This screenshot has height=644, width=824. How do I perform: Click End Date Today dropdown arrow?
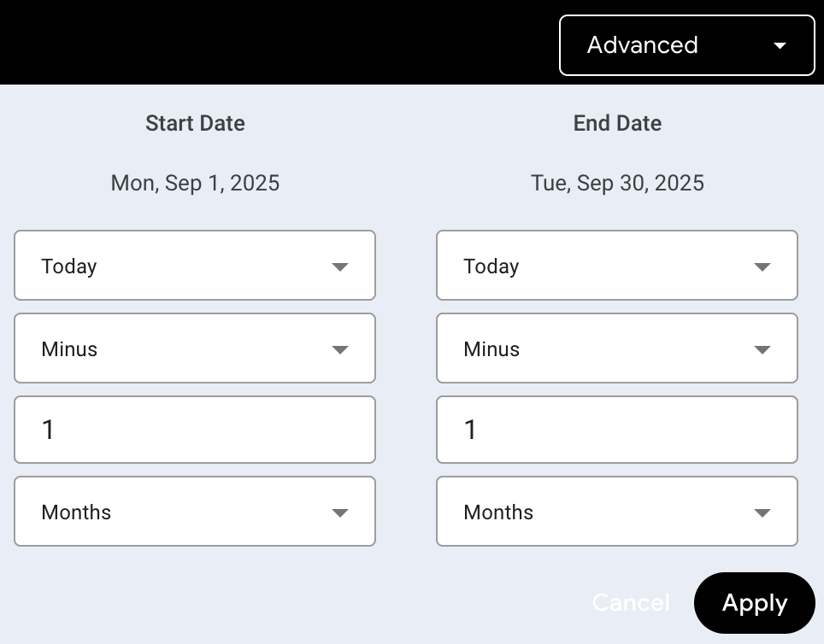coord(762,266)
